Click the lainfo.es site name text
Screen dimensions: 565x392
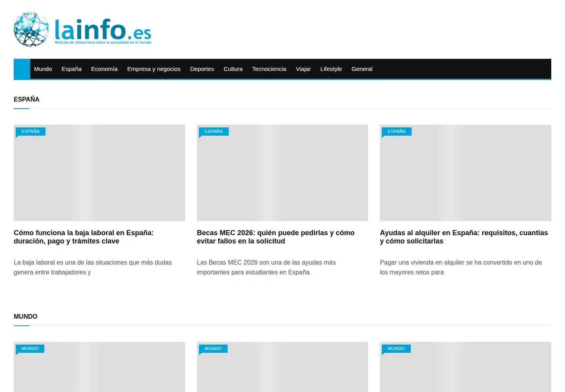click(103, 29)
